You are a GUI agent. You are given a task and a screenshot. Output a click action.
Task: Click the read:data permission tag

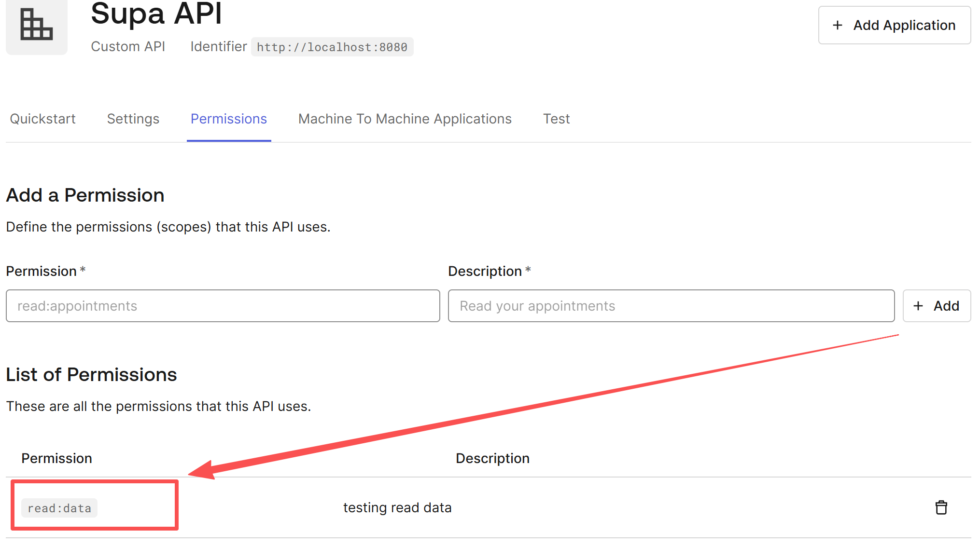[59, 508]
